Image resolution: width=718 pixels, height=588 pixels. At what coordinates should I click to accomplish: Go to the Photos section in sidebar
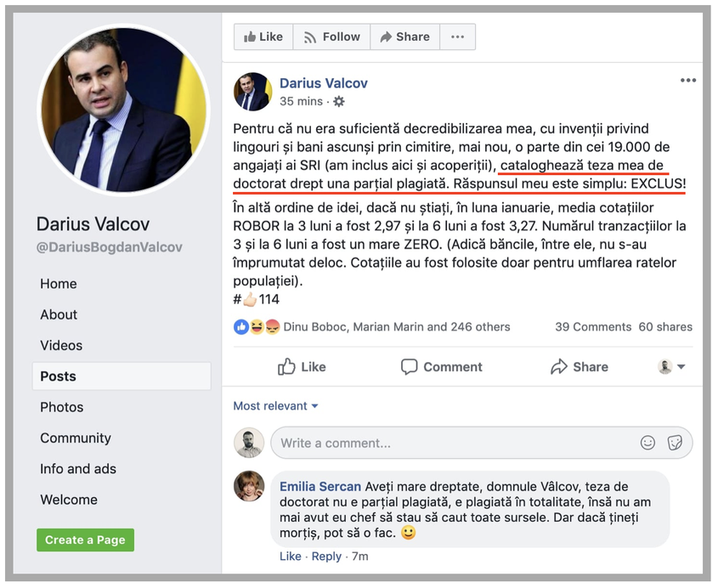tap(61, 407)
